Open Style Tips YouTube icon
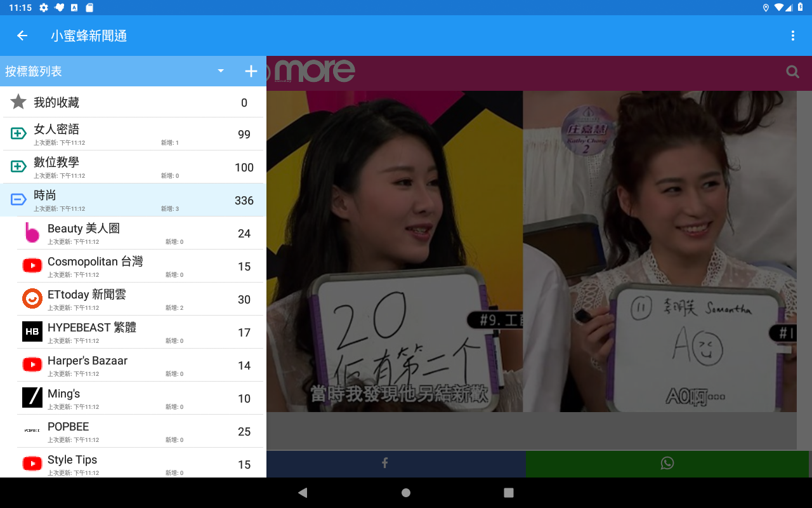The width and height of the screenshot is (812, 508). pos(32,464)
